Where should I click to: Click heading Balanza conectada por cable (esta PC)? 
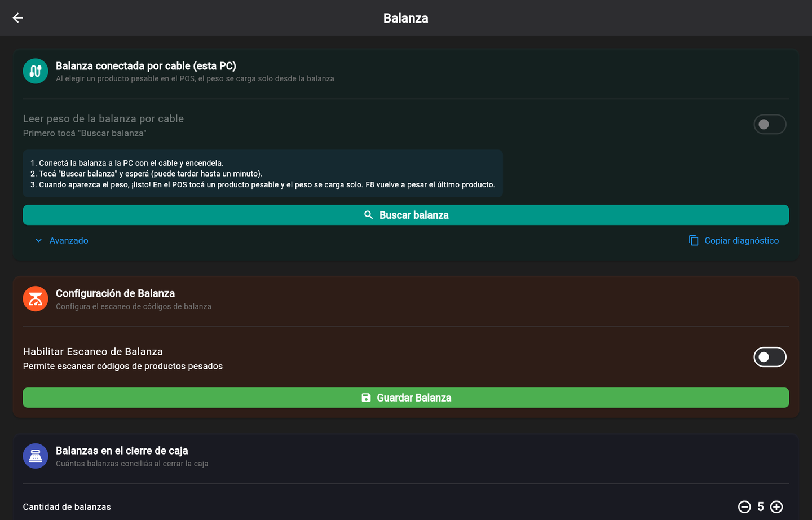(146, 66)
